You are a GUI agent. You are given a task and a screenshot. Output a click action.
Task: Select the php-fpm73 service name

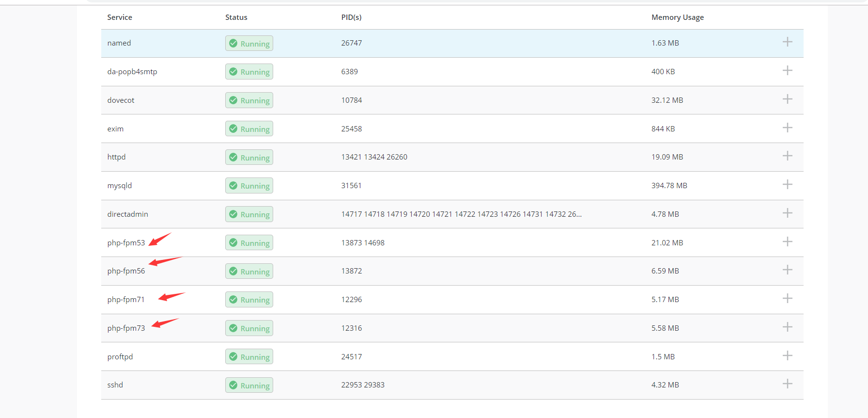coord(126,328)
